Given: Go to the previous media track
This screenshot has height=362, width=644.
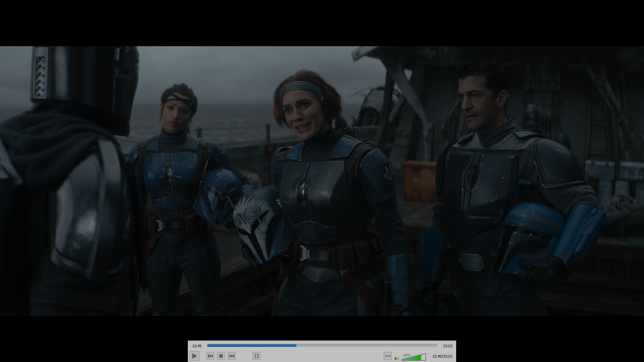Looking at the screenshot, I should 210,356.
